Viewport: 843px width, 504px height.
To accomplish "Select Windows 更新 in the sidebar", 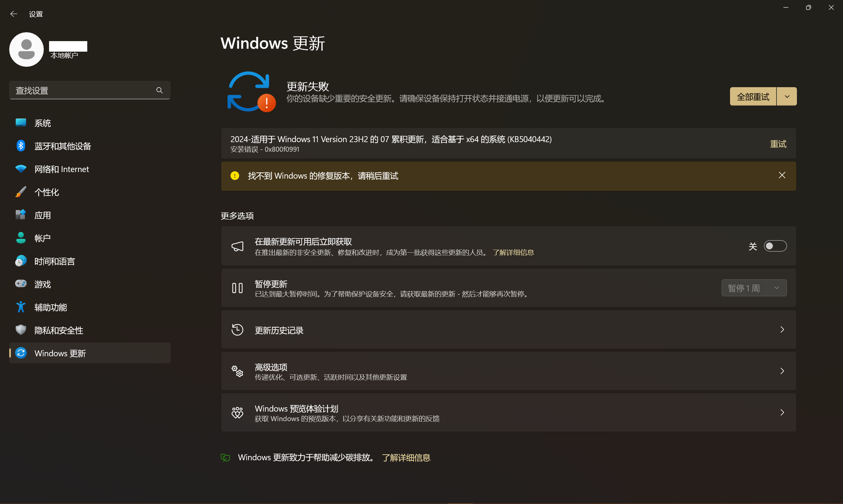I will point(90,353).
